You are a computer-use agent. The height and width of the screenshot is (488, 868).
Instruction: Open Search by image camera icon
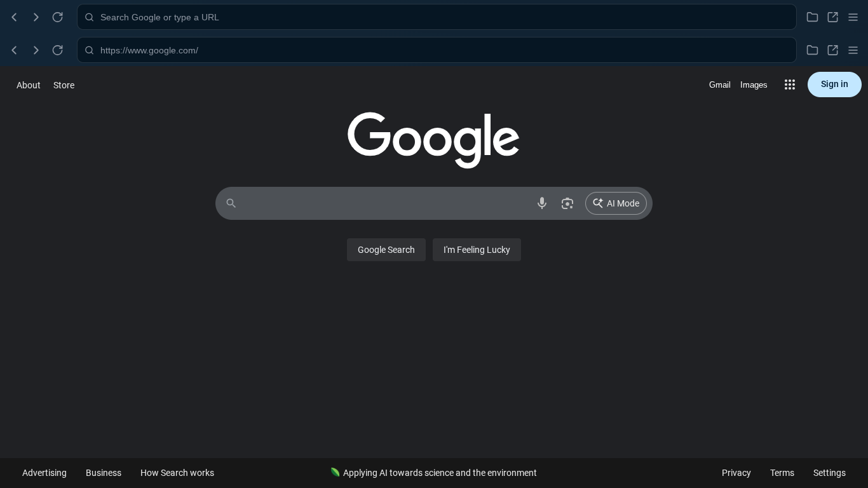point(567,203)
